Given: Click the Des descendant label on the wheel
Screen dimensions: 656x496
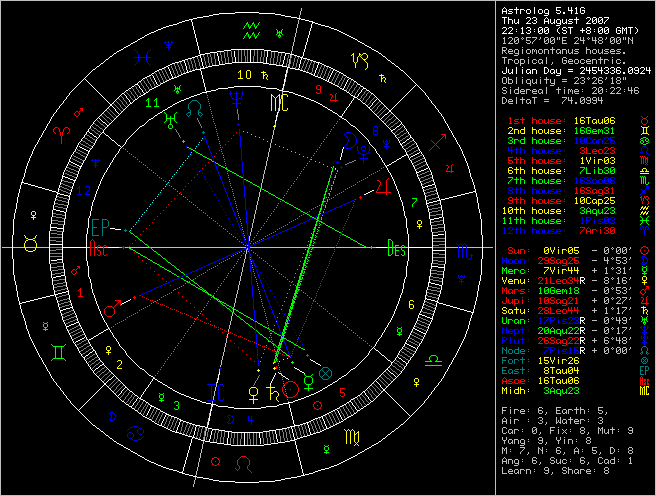Looking at the screenshot, I should pos(396,249).
